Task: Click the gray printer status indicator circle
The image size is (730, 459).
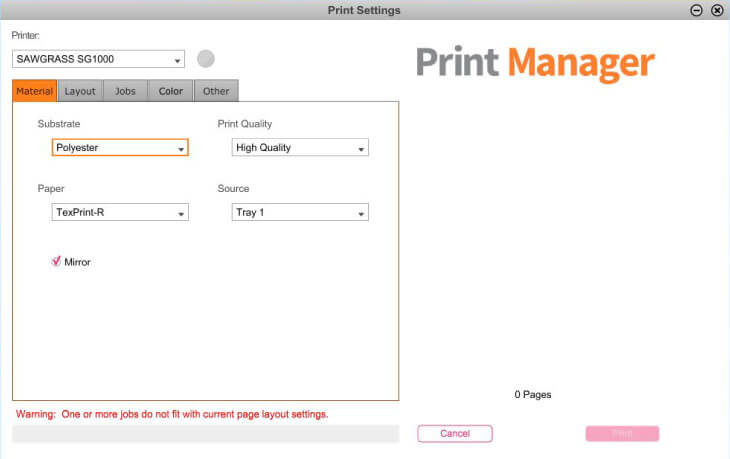Action: pos(206,59)
